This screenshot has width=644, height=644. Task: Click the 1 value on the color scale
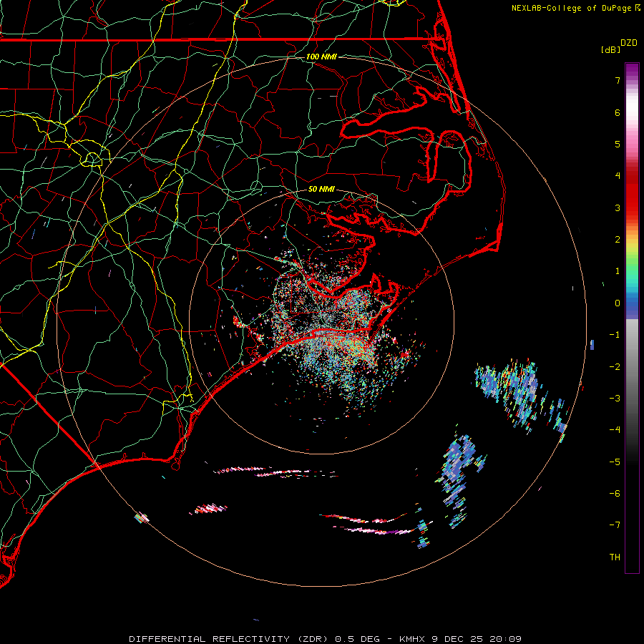coord(618,271)
